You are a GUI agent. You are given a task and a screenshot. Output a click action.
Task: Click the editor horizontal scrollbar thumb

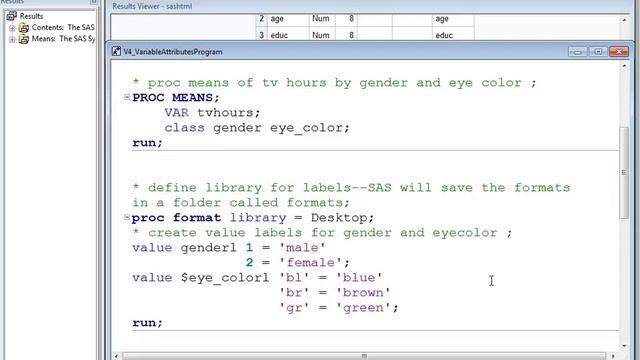pos(364,356)
